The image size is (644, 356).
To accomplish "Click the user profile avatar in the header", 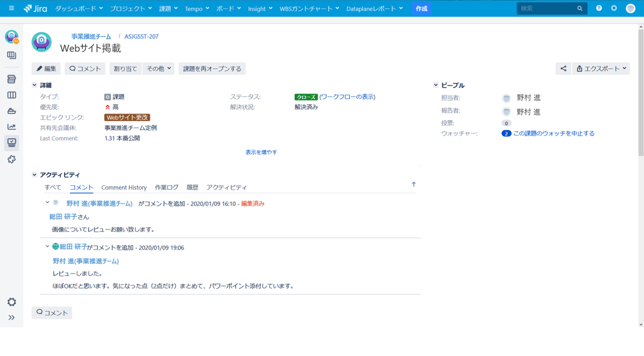I will pyautogui.click(x=630, y=9).
